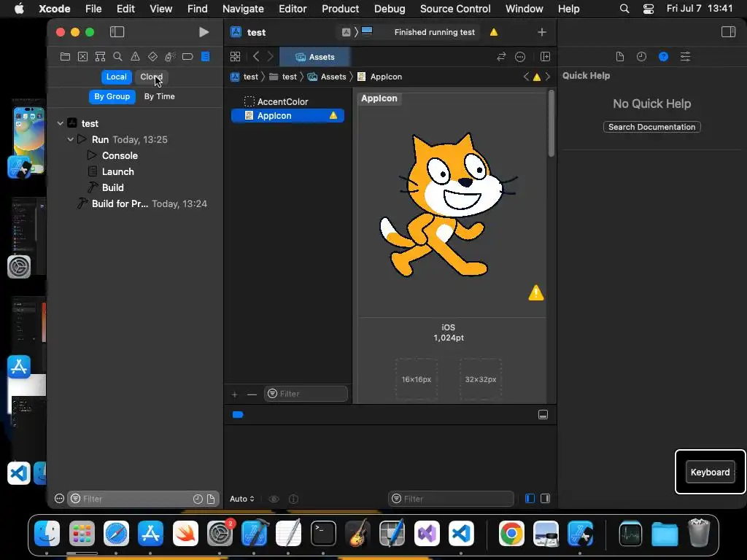Open the Product menu
The image size is (747, 560).
coord(340,9)
